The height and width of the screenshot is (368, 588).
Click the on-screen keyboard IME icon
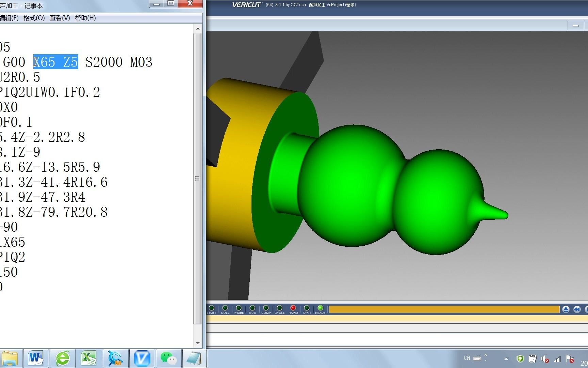tap(477, 358)
